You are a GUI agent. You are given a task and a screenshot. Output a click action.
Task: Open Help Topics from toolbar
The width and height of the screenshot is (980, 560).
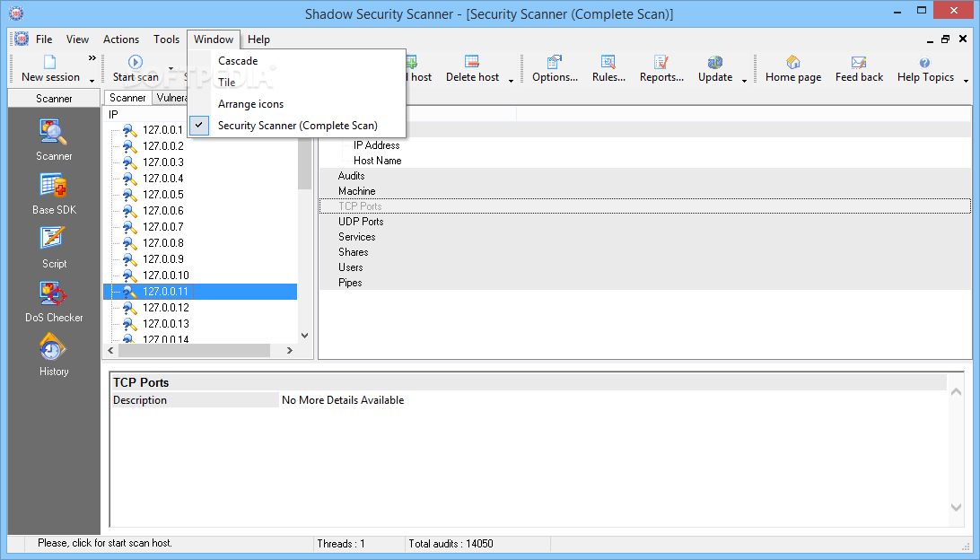[925, 62]
